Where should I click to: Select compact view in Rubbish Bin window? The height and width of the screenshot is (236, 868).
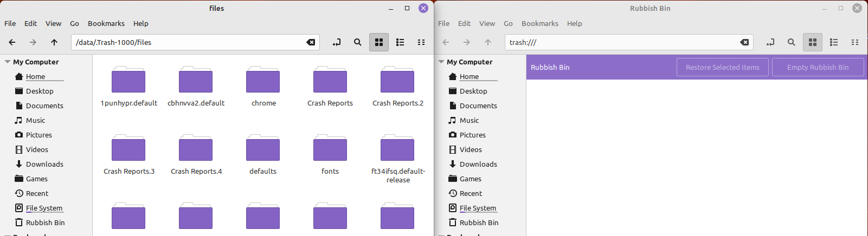coord(855,42)
